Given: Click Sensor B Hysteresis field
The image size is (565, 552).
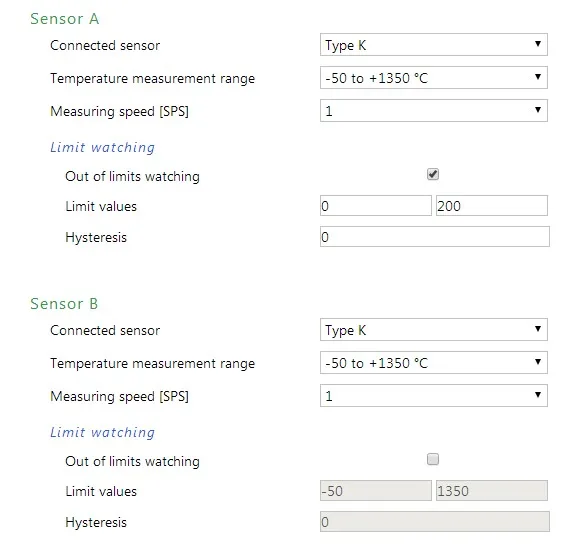Looking at the screenshot, I should point(435,522).
